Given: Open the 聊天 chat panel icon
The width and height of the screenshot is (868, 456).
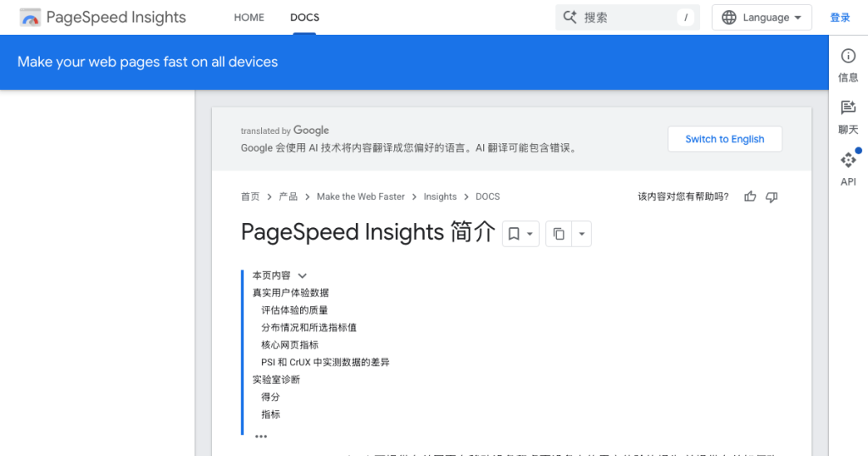Looking at the screenshot, I should click(848, 108).
